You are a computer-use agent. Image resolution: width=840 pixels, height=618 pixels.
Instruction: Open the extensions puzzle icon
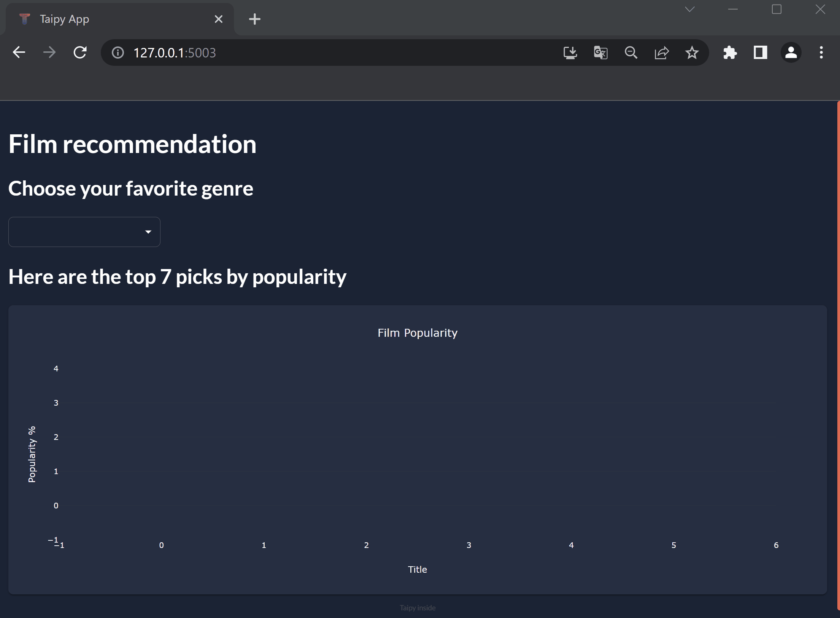[730, 53]
